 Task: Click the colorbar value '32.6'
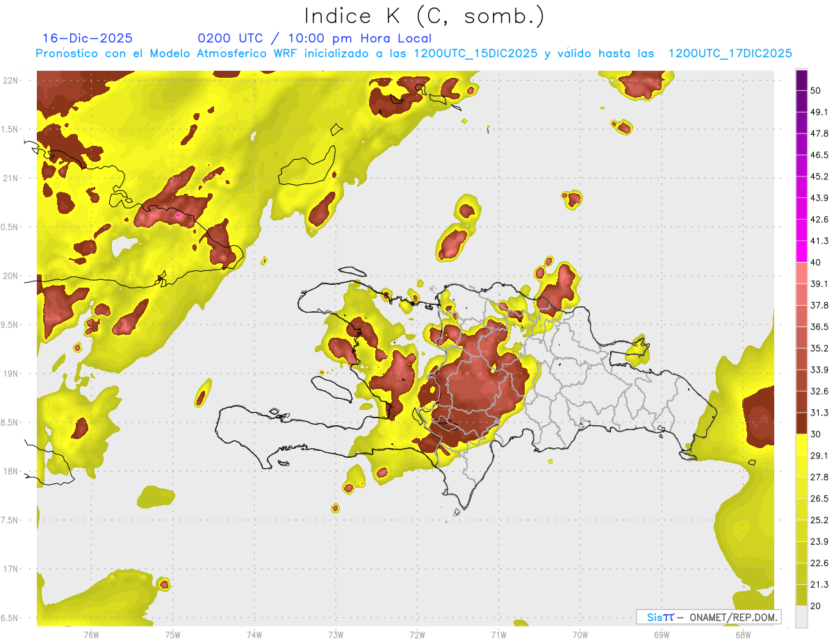[x=819, y=392]
